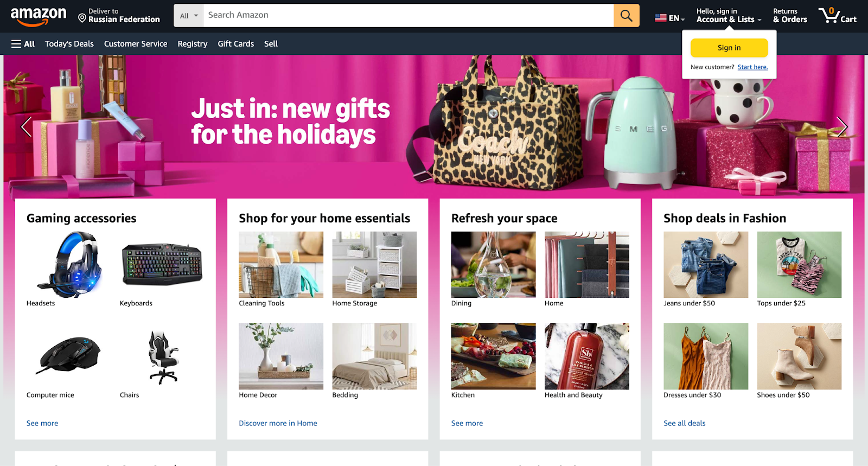The height and width of the screenshot is (466, 868).
Task: Click the See all deals link
Action: tap(685, 423)
